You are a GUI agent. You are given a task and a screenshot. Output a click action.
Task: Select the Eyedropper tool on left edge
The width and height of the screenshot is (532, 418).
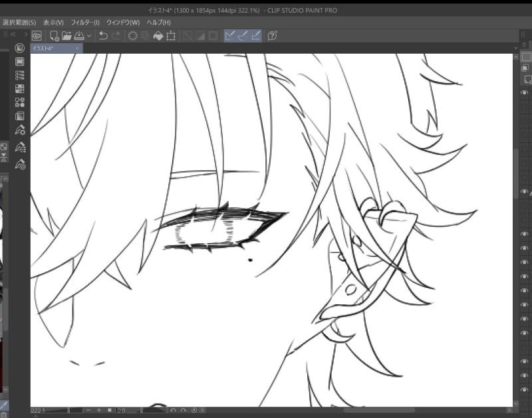[4, 405]
